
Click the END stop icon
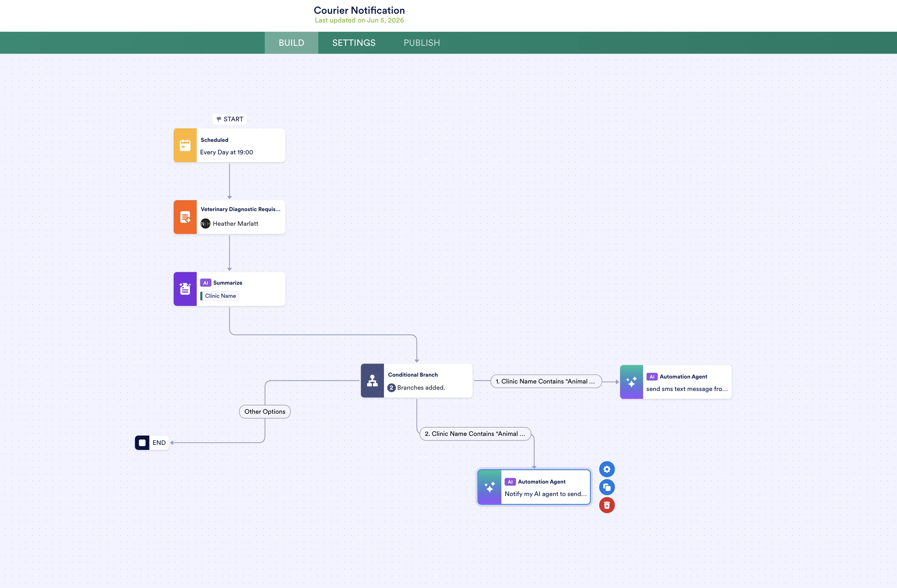click(142, 443)
